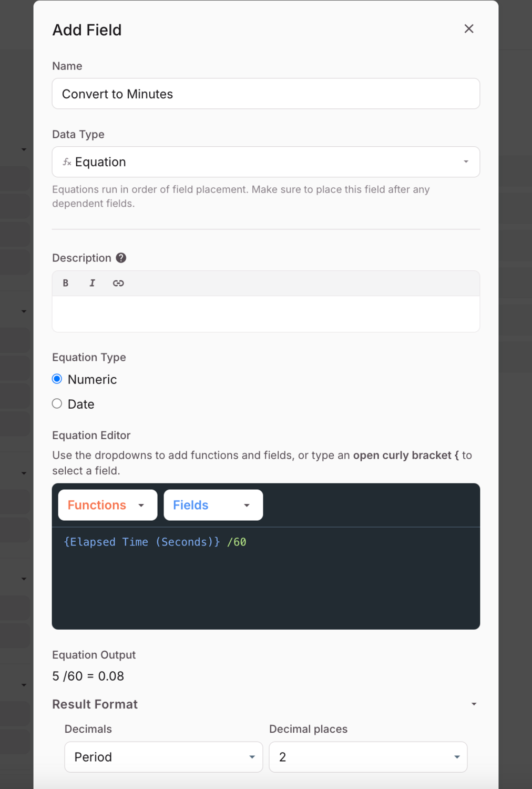The image size is (532, 789).
Task: Select the Date equation type
Action: click(57, 404)
